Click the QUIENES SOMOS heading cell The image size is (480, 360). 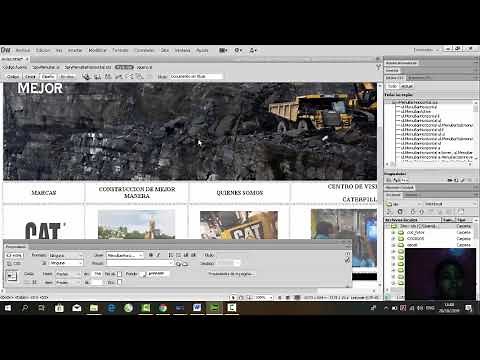(240, 193)
